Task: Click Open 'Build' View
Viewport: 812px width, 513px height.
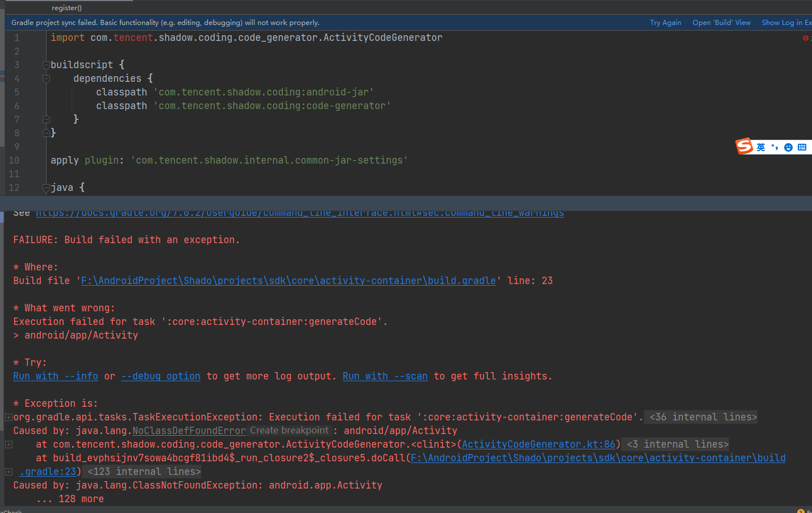Action: click(721, 23)
